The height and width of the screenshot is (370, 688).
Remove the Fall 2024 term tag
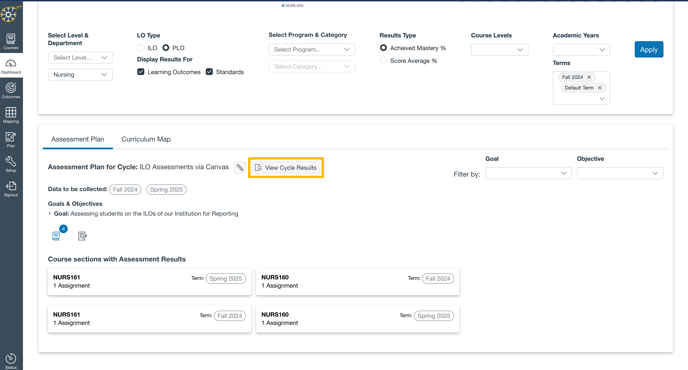coord(589,77)
